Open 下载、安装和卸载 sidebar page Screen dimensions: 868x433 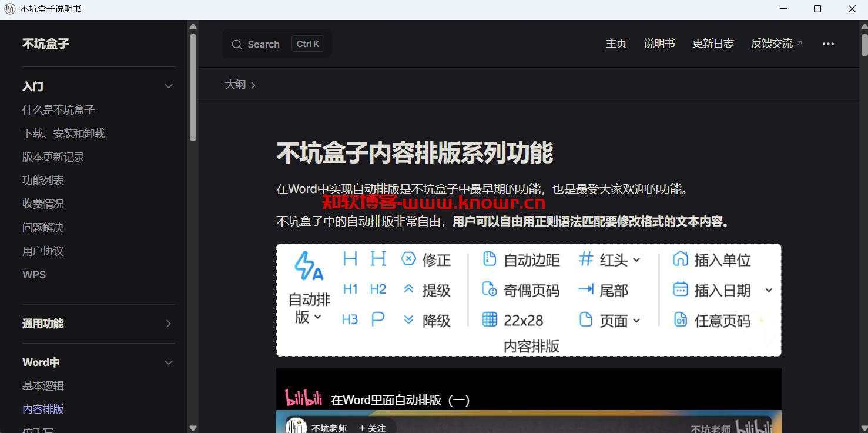pyautogui.click(x=63, y=134)
